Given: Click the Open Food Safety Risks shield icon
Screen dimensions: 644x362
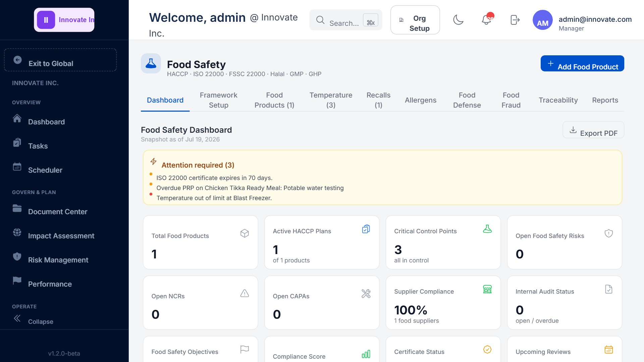Looking at the screenshot, I should pyautogui.click(x=609, y=233).
